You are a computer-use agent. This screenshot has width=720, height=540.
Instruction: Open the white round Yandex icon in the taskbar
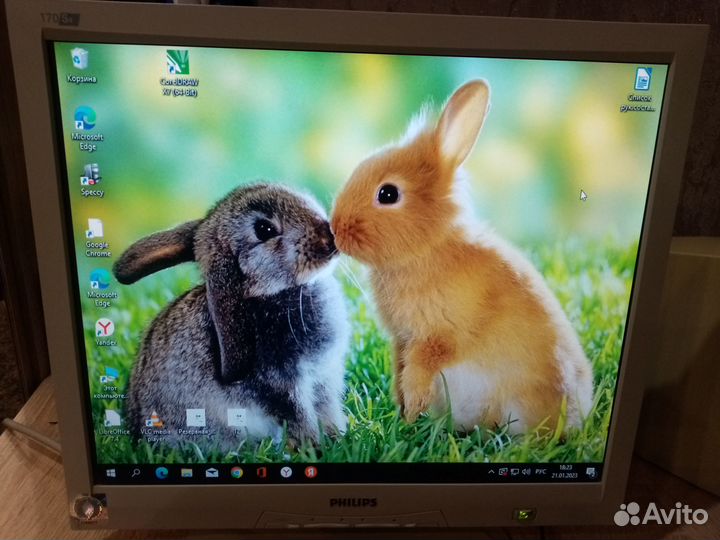click(286, 472)
